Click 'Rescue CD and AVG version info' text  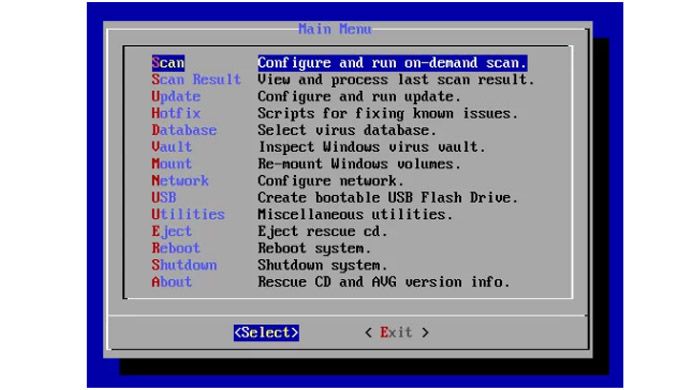click(x=384, y=282)
